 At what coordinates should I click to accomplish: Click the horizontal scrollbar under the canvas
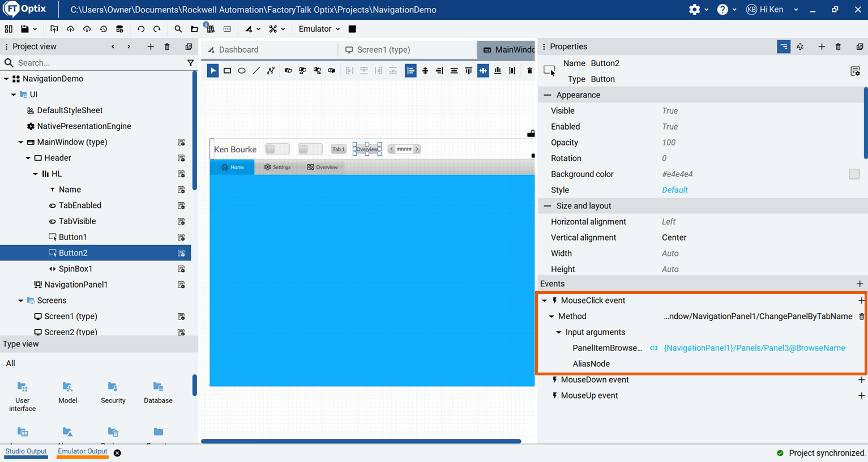(x=361, y=442)
